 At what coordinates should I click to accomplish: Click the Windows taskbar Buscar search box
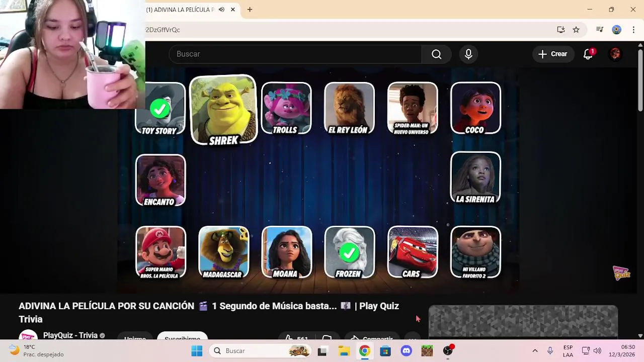(x=261, y=350)
